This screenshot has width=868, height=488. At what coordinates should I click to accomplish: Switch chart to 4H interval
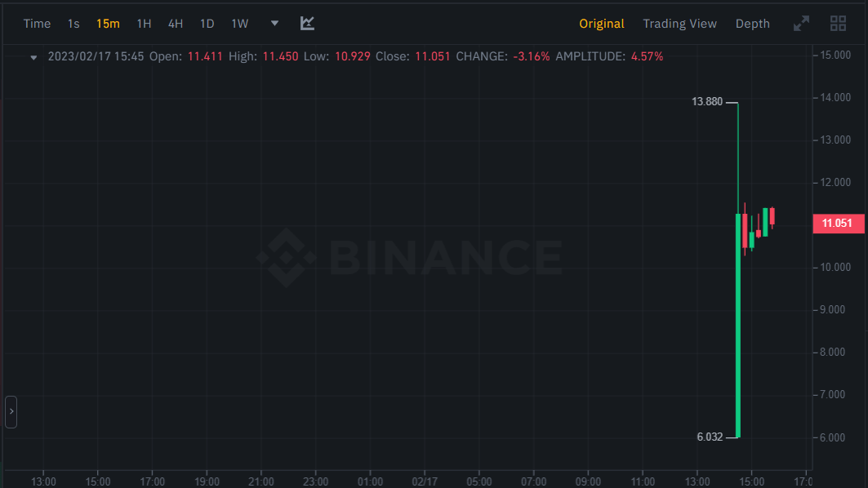tap(176, 24)
